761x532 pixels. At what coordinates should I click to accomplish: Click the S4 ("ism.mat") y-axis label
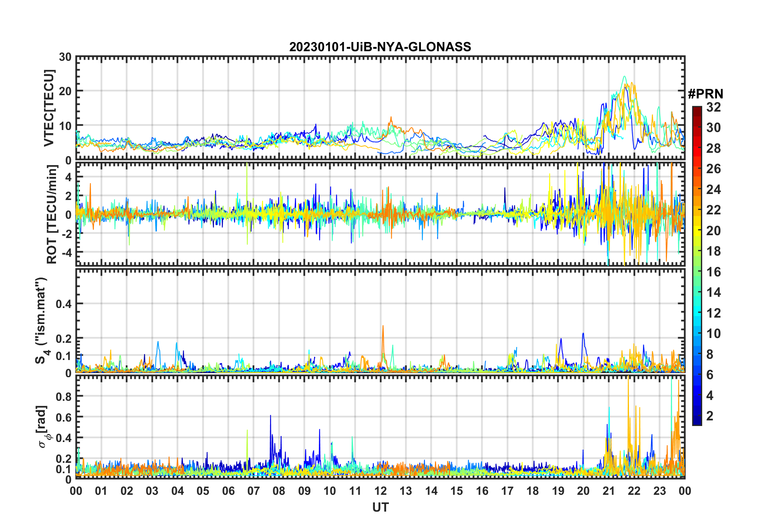pos(42,320)
